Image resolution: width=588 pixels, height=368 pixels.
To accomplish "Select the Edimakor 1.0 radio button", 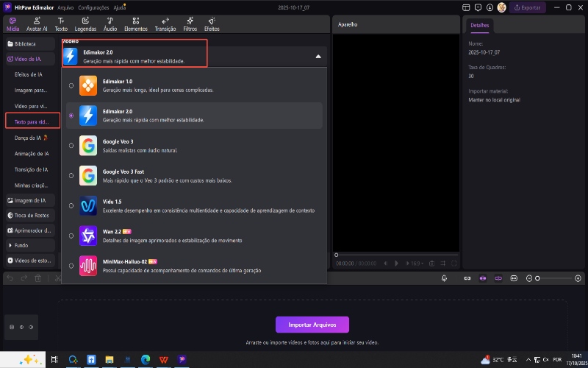I will pos(71,85).
